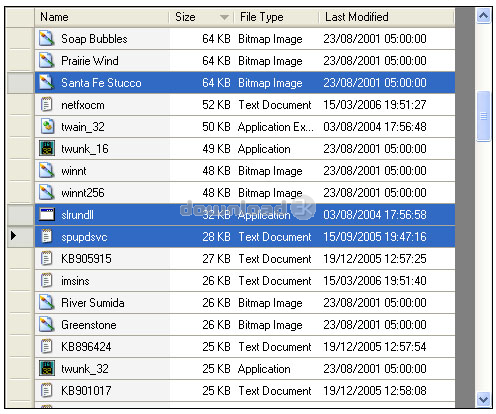Click the vertical scrollbar thumb
The width and height of the screenshot is (496, 414).
[x=483, y=116]
